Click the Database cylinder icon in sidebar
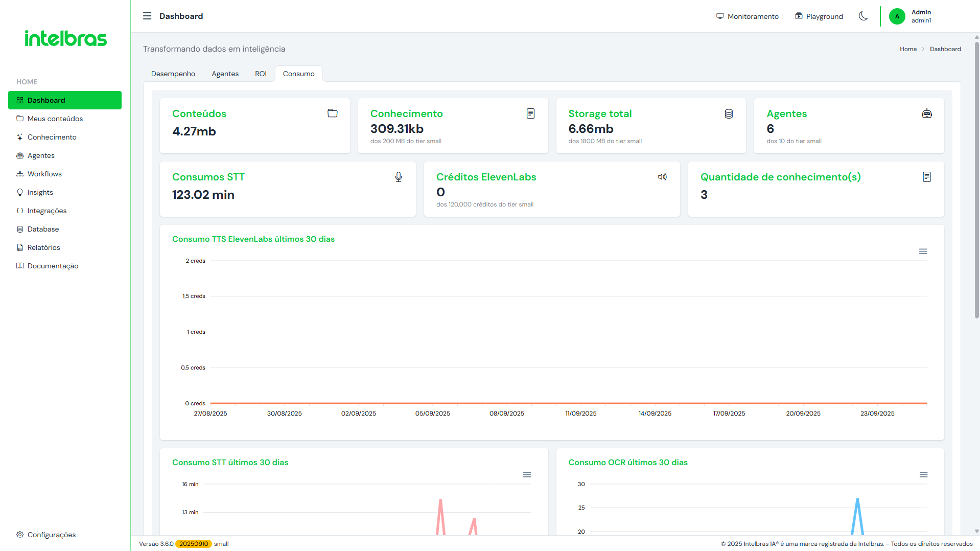The image size is (980, 551). pyautogui.click(x=20, y=229)
